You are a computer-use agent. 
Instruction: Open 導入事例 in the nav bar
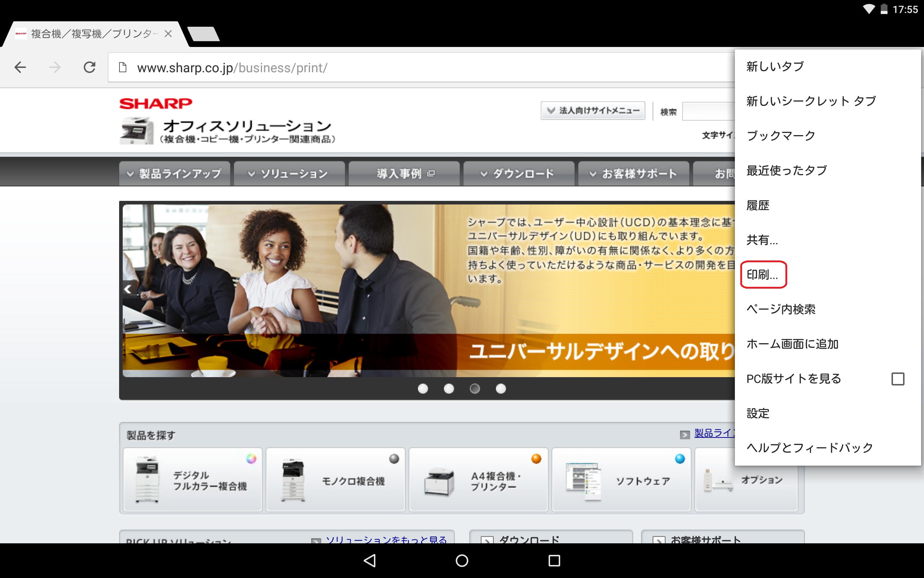pos(404,173)
